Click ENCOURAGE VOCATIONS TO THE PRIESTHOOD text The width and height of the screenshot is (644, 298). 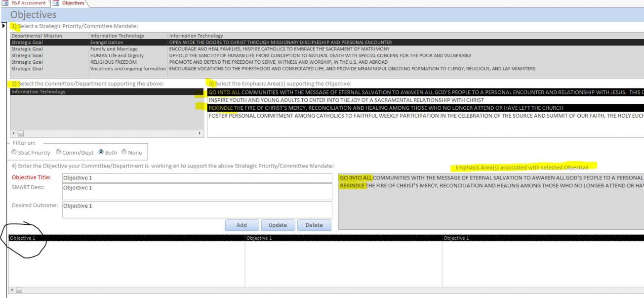coord(352,68)
